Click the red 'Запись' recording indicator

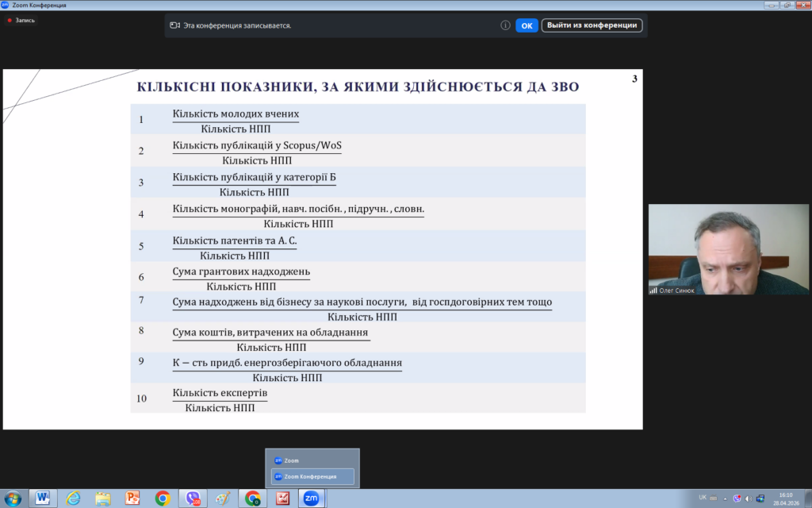[21, 20]
